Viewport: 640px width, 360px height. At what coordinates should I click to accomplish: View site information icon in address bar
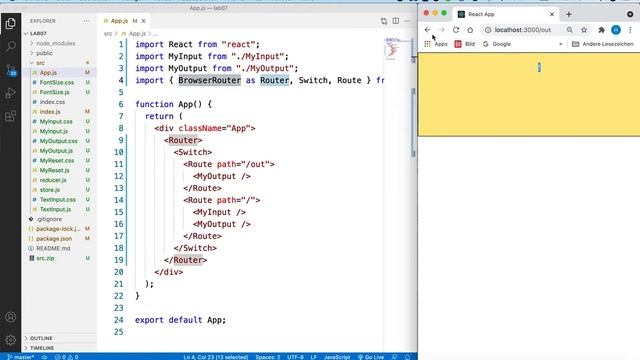(x=488, y=30)
